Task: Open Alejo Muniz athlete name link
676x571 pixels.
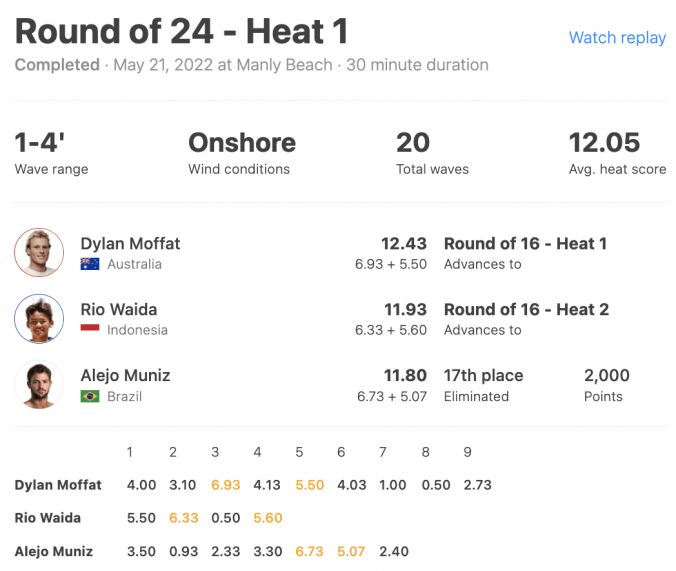Action: tap(125, 376)
